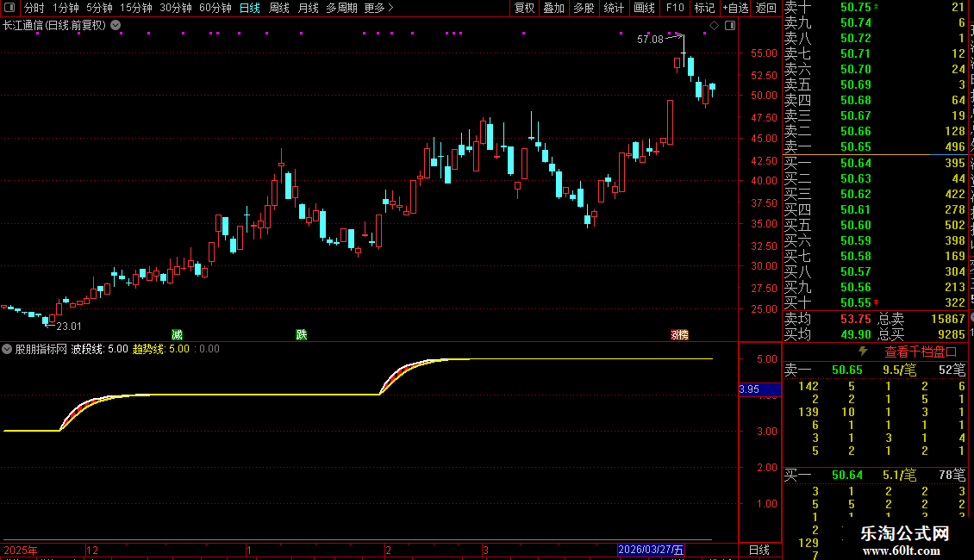
Task: Open the indicator dropdown beside 股朋指标网
Action: pos(7,349)
